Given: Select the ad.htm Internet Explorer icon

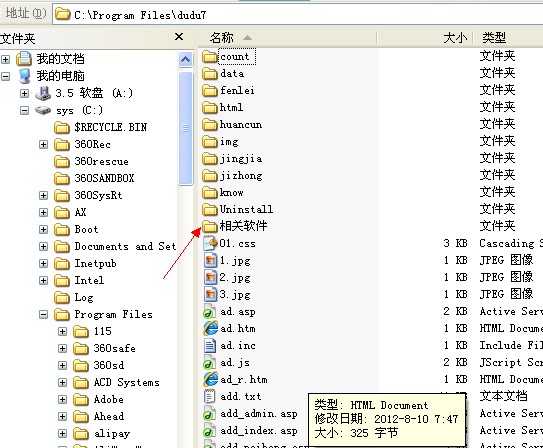Looking at the screenshot, I should (x=210, y=329).
